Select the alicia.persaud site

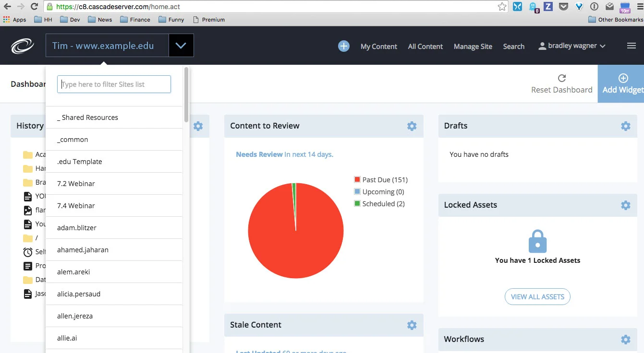pos(114,294)
